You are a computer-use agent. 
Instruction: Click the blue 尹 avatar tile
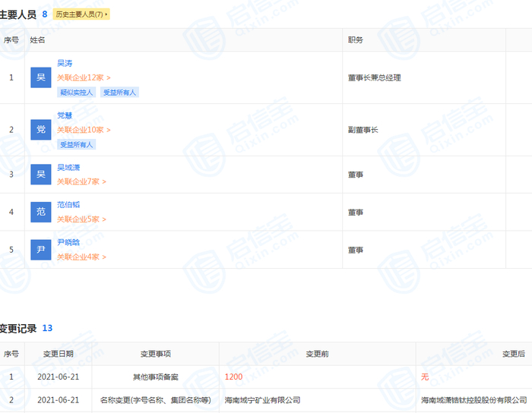[x=41, y=250]
